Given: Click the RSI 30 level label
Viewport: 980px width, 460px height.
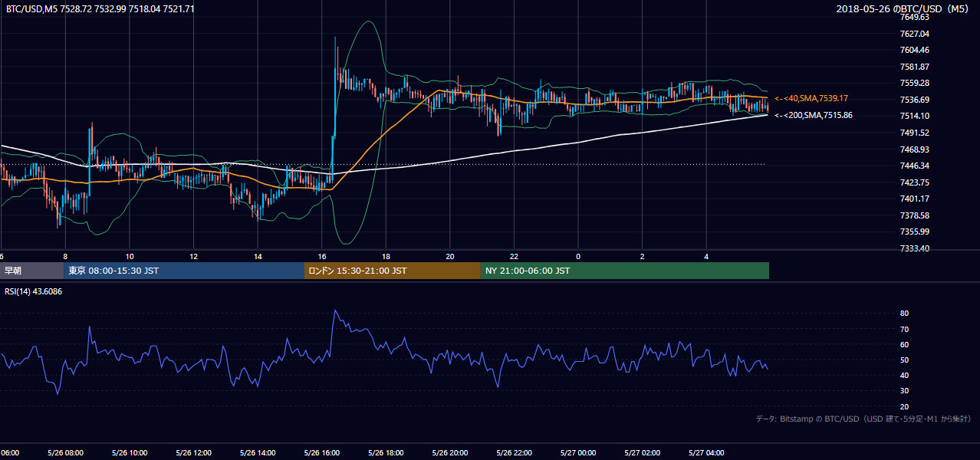Looking at the screenshot, I should [x=904, y=391].
